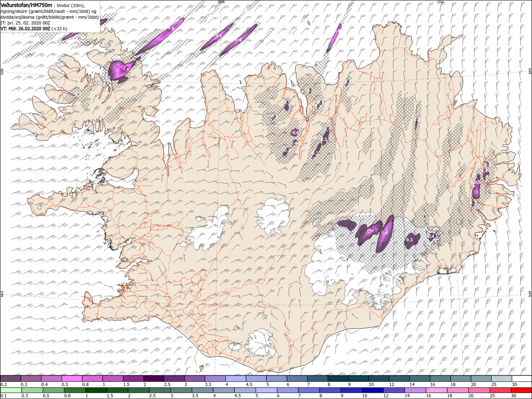Select lower legend swatch starting at 2.5
532x399 pixels.
160,390
